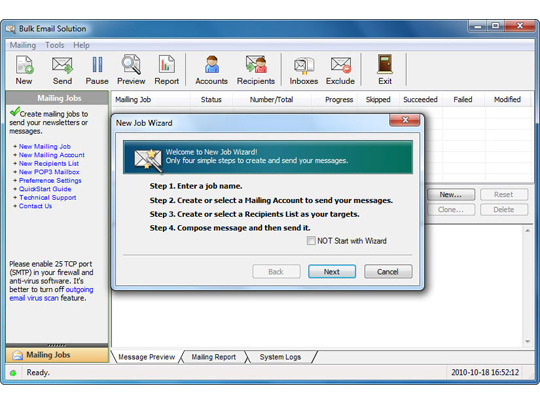The width and height of the screenshot is (540, 405).
Task: Switch to the Message Preview tab
Action: 147,357
